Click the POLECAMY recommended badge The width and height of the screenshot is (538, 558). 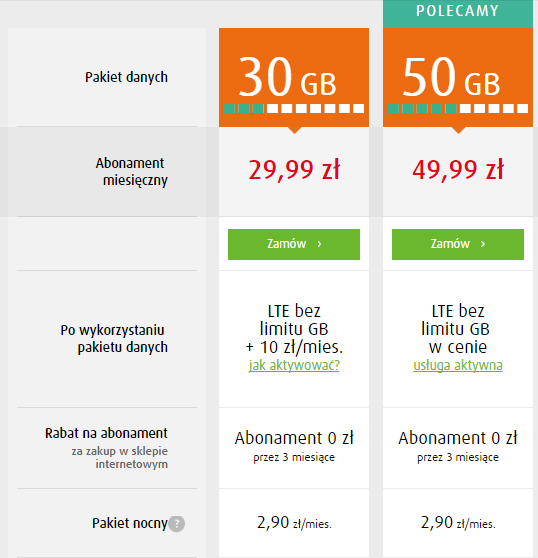pyautogui.click(x=458, y=11)
